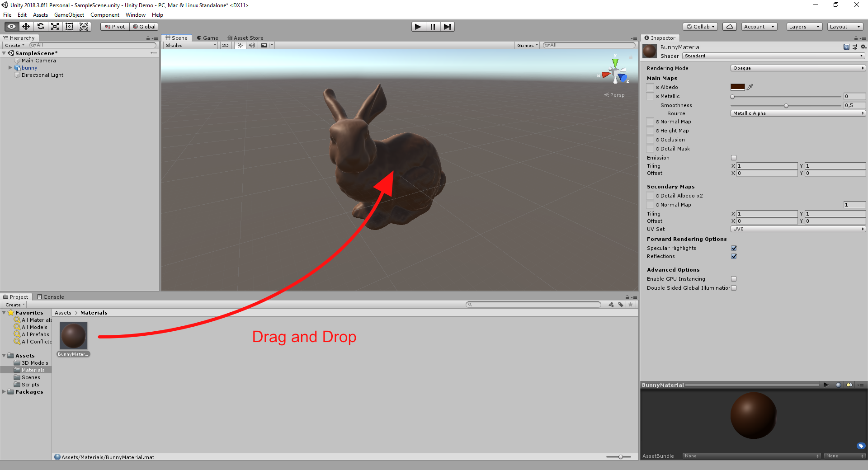Toggle the 2D view button
The image size is (868, 470).
[x=225, y=45]
